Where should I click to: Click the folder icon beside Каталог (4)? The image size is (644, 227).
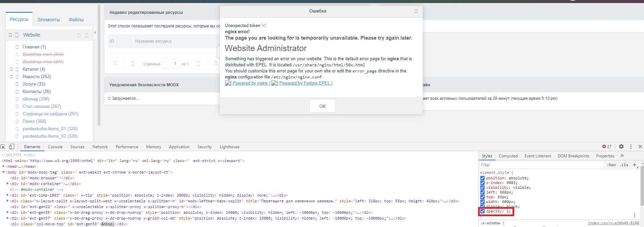17,69
